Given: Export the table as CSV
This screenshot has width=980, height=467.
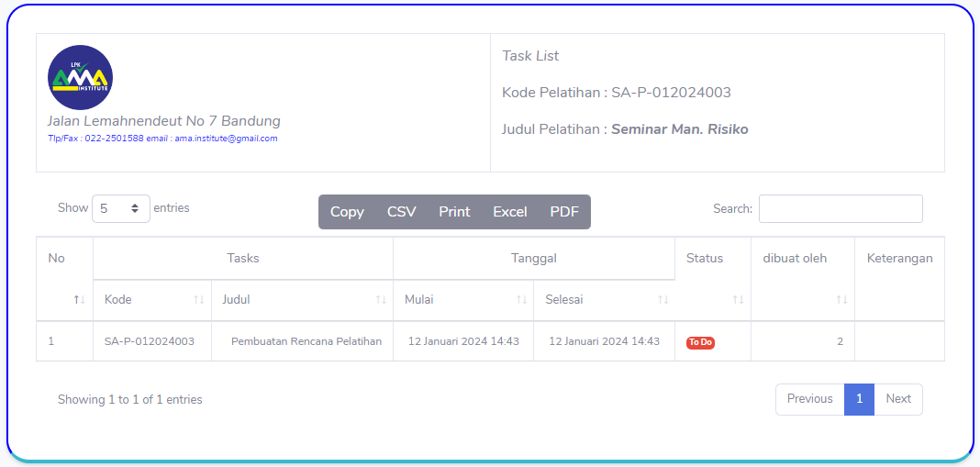Looking at the screenshot, I should (401, 212).
